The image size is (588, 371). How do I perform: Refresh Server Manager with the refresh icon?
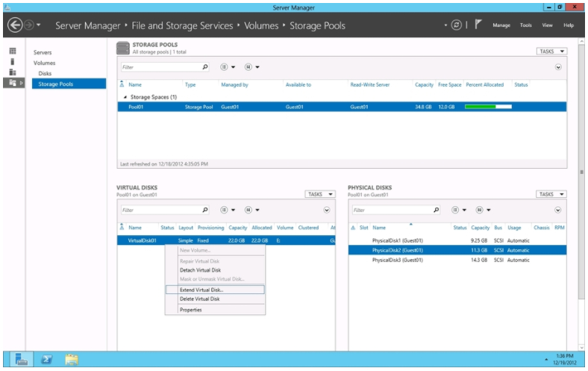point(456,25)
